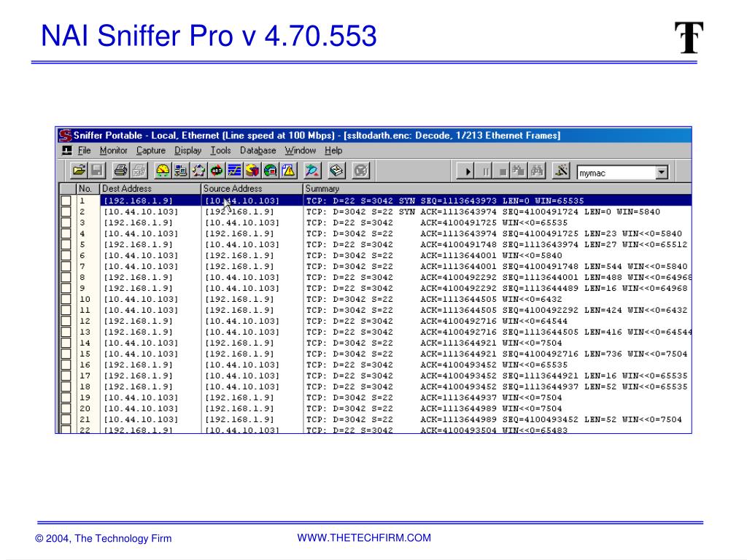The width and height of the screenshot is (747, 560).
Task: Select frame 7 summary with LEN=544
Action: pos(497,267)
